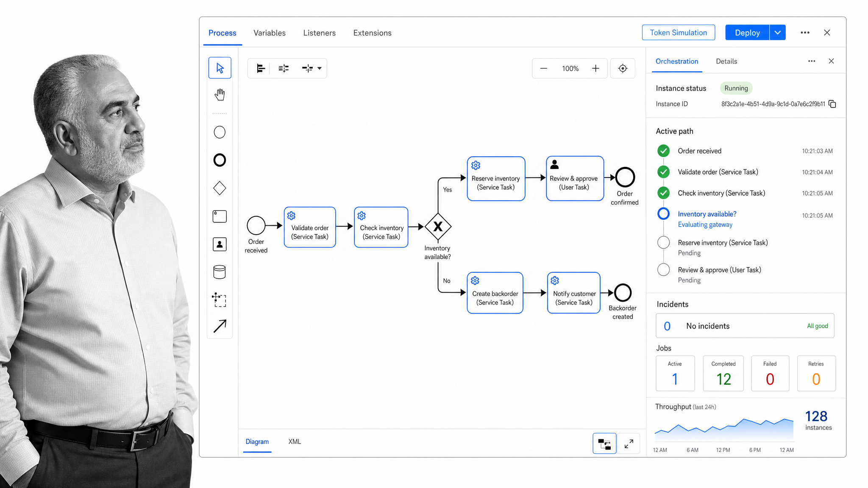The width and height of the screenshot is (868, 488).
Task: Select the Orchestration tab
Action: coord(677,61)
